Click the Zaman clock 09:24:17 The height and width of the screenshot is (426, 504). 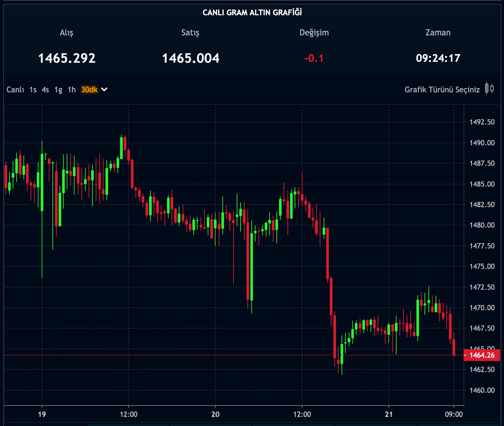438,58
